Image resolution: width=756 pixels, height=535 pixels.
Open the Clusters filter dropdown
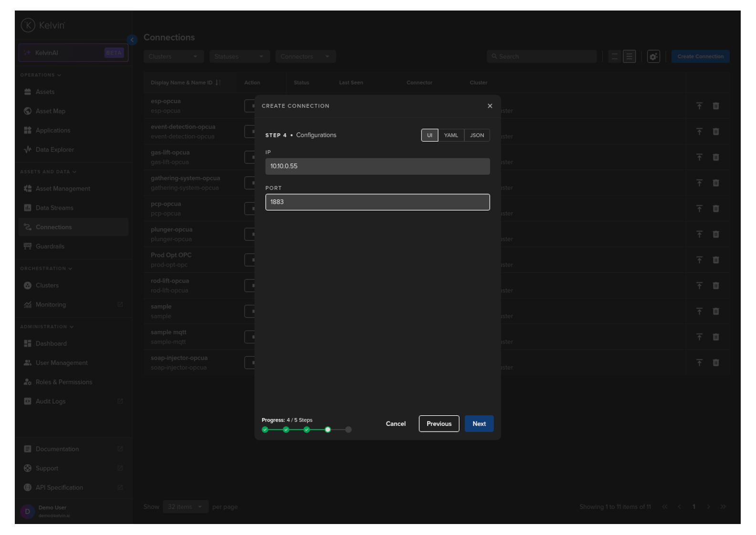click(x=173, y=56)
